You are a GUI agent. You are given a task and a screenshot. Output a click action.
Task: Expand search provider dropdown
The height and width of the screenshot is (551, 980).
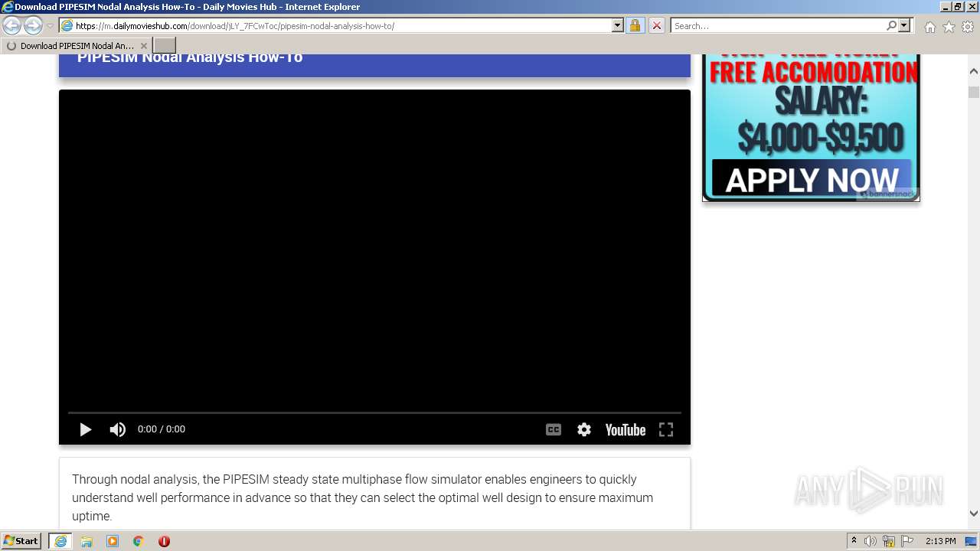tap(904, 25)
